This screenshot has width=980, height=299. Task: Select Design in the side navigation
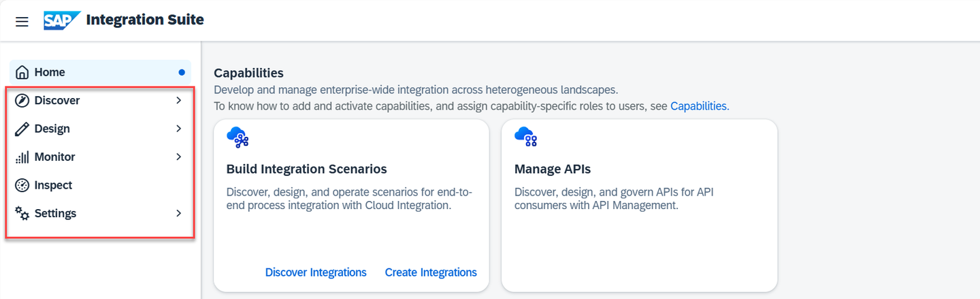[100, 129]
